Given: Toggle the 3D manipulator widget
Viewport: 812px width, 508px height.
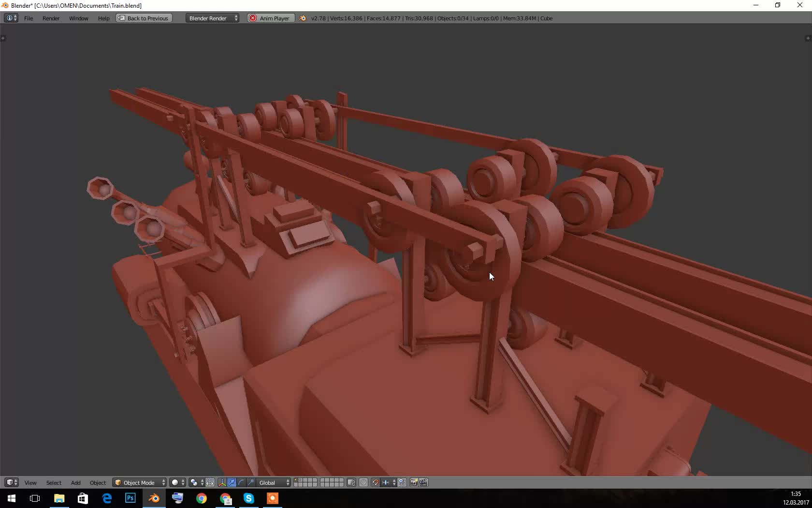Looking at the screenshot, I should pyautogui.click(x=222, y=482).
